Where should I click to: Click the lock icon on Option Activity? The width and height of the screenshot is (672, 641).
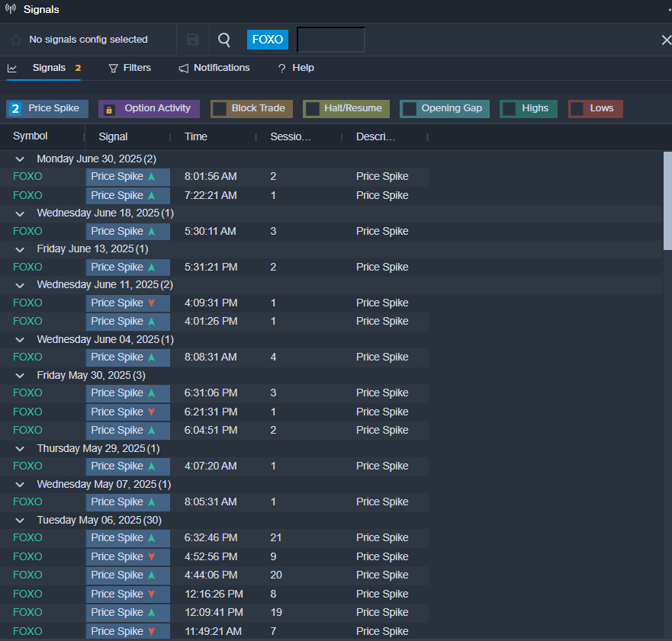[x=109, y=110]
